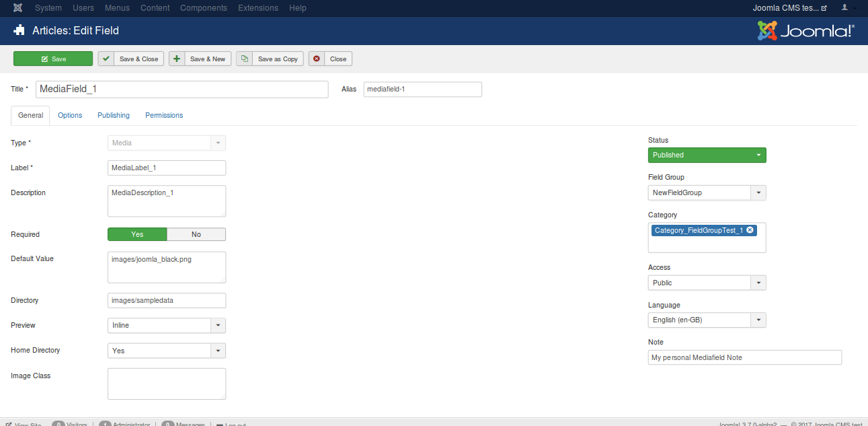868x426 pixels.
Task: Click into the Directory input field
Action: (x=167, y=301)
